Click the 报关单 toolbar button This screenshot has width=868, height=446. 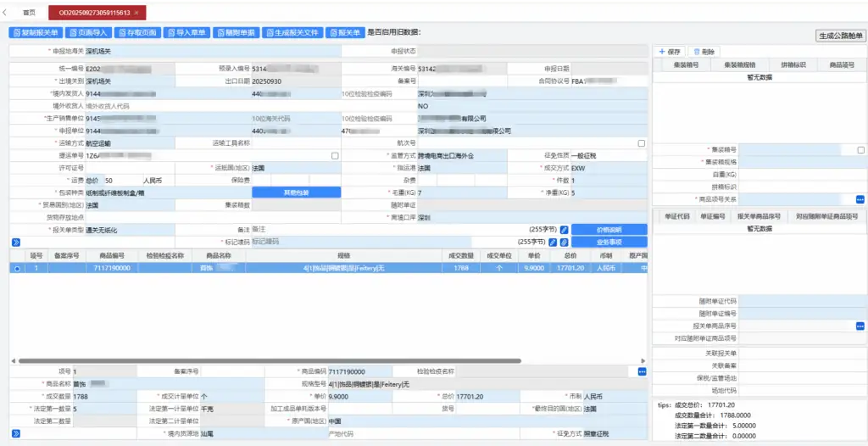[346, 33]
